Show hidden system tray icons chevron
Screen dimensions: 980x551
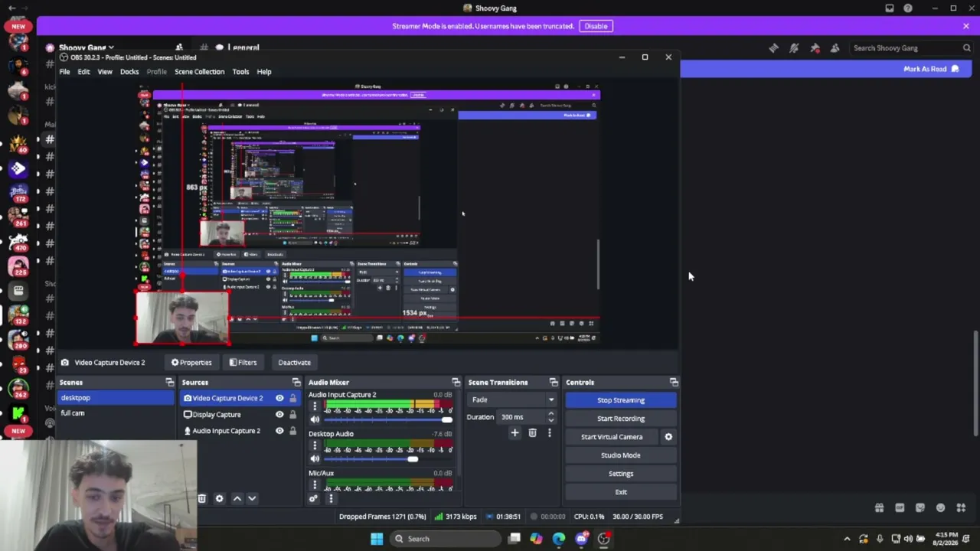click(847, 539)
